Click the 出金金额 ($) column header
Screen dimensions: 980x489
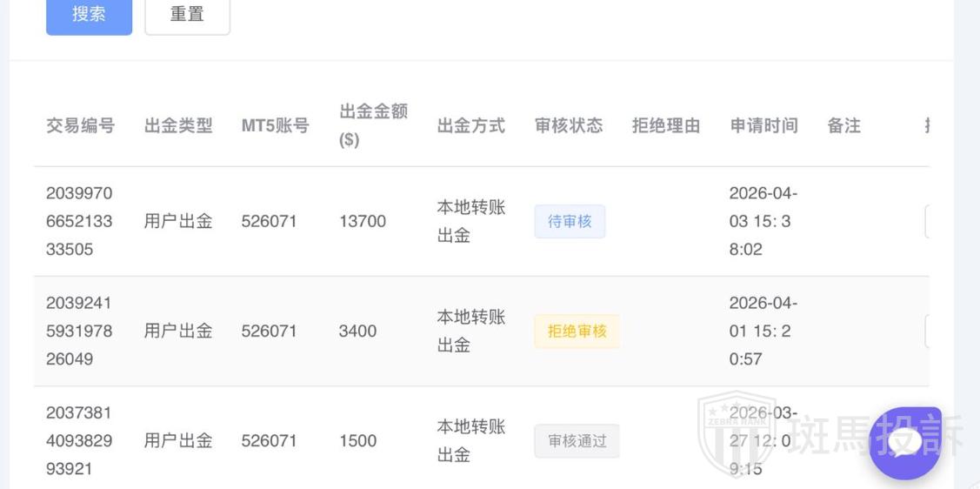click(373, 125)
